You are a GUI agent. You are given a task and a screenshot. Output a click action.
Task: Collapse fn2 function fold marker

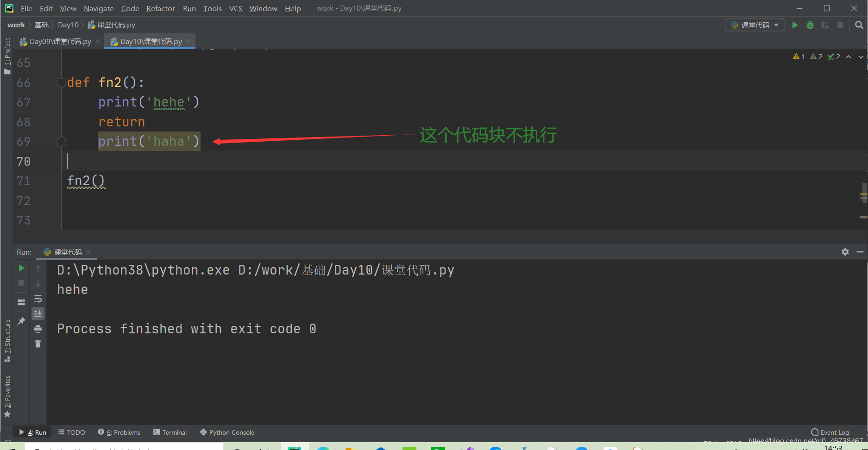(61, 83)
